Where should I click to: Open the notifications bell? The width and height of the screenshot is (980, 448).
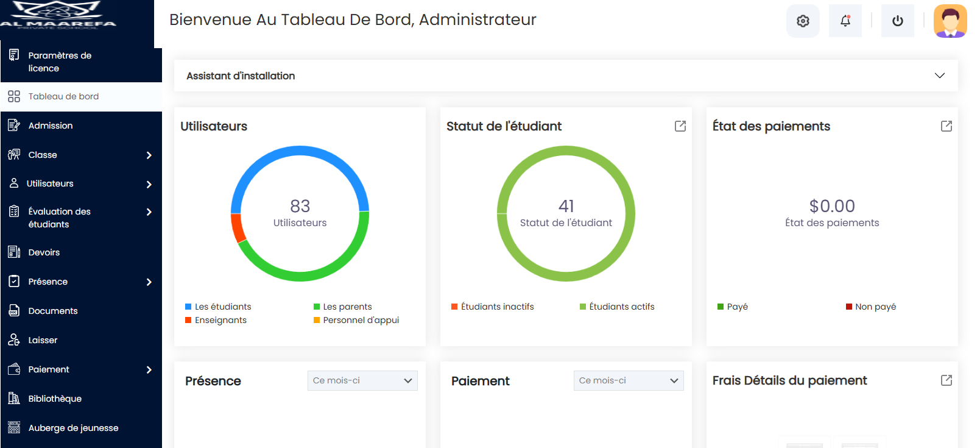pos(845,21)
